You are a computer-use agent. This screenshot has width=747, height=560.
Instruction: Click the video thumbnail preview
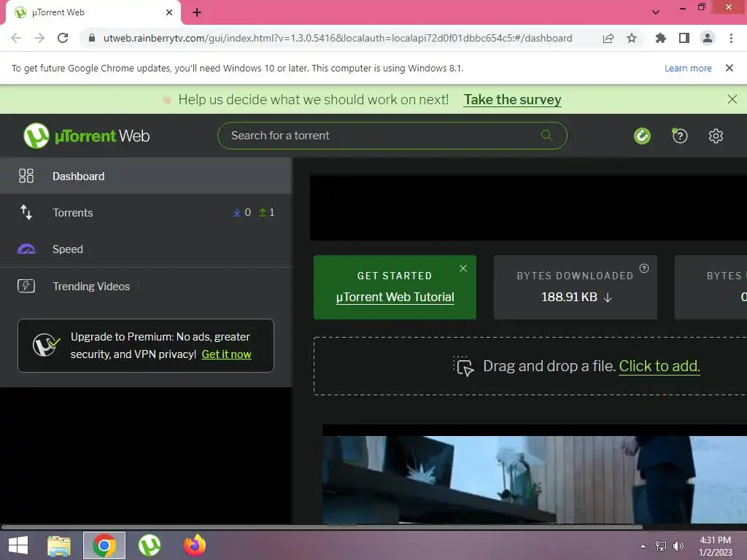point(535,480)
